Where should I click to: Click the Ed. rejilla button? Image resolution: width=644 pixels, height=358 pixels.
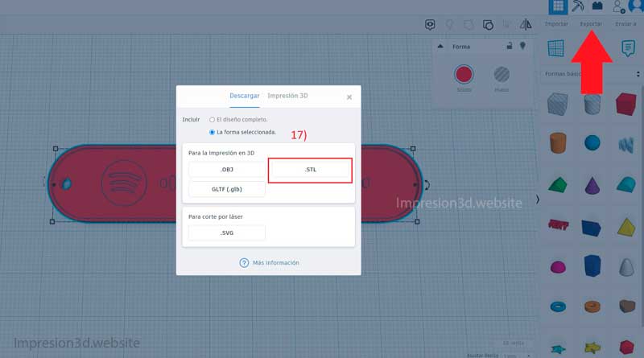coord(514,344)
